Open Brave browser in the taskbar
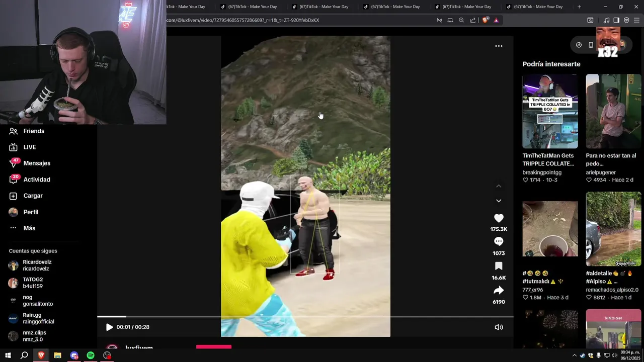 coord(41,355)
